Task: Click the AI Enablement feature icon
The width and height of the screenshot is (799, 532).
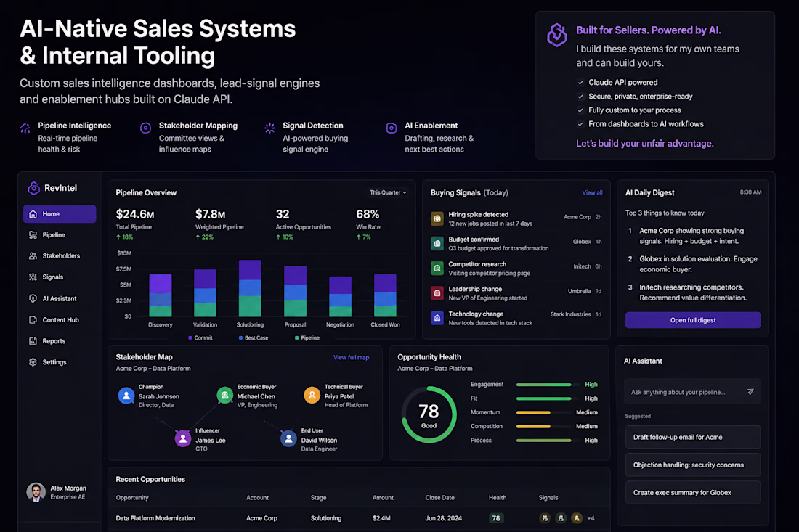Action: click(x=392, y=128)
